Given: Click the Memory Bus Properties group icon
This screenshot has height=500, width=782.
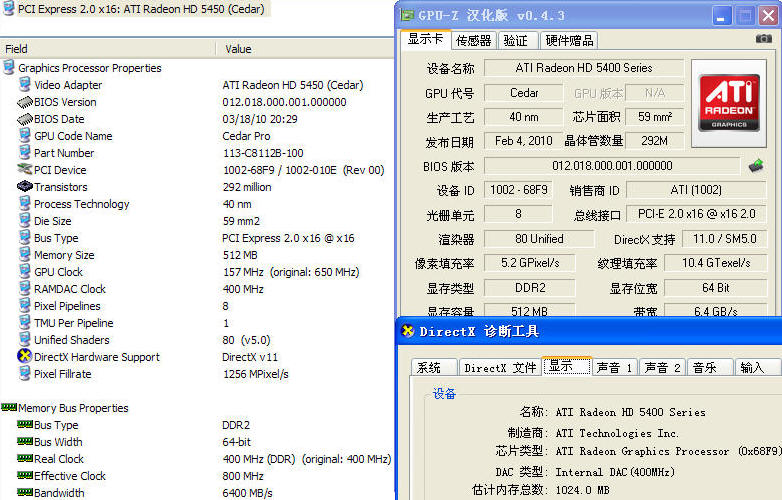Looking at the screenshot, I should [9, 408].
